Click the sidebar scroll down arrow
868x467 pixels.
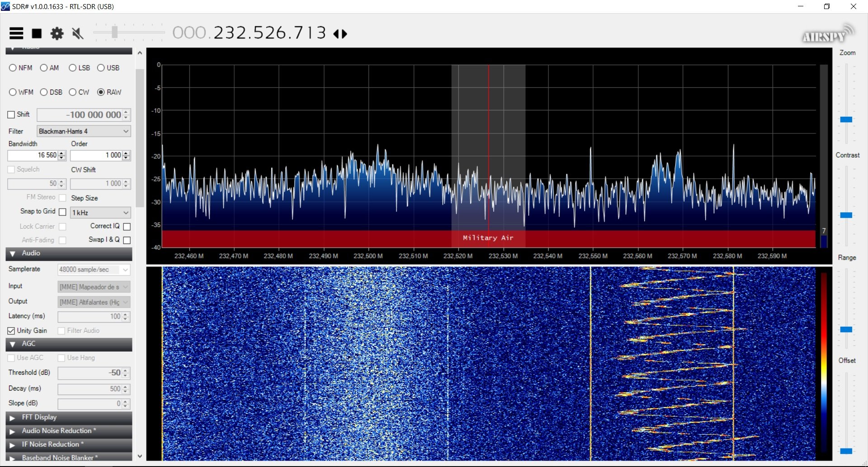click(140, 456)
